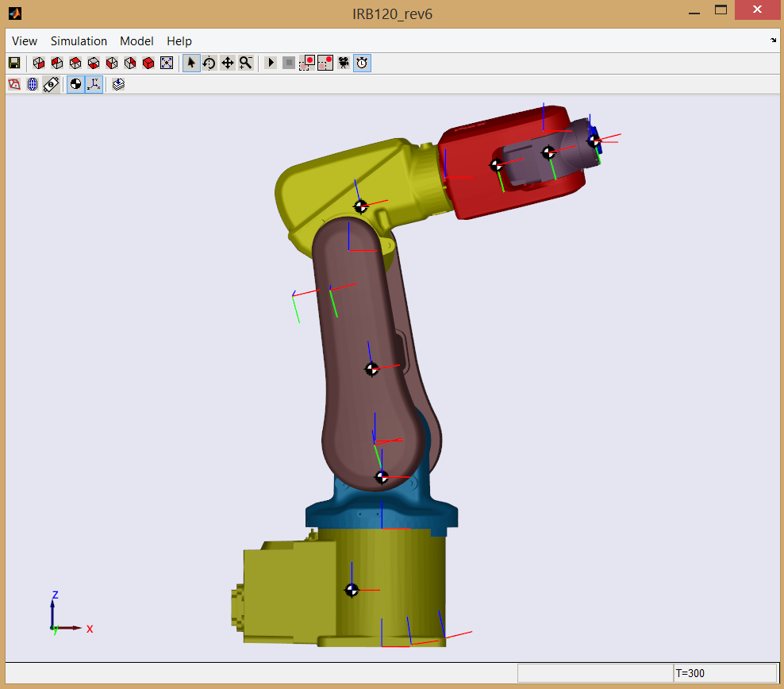Toggle center-of-gravity markers display

tap(75, 84)
